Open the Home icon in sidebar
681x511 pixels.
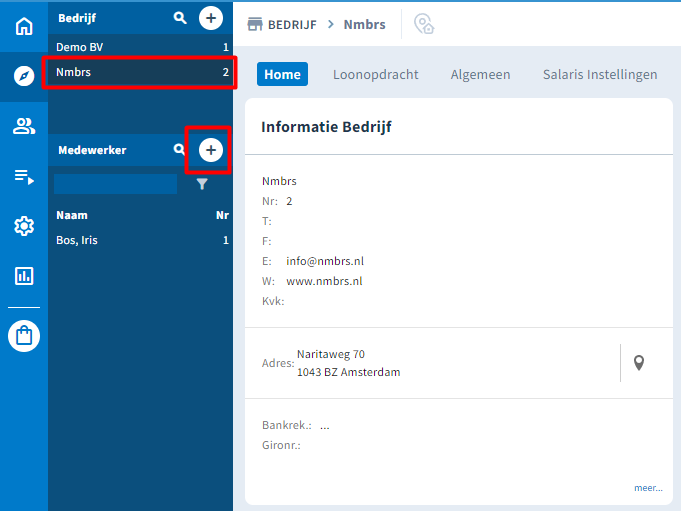(x=24, y=26)
